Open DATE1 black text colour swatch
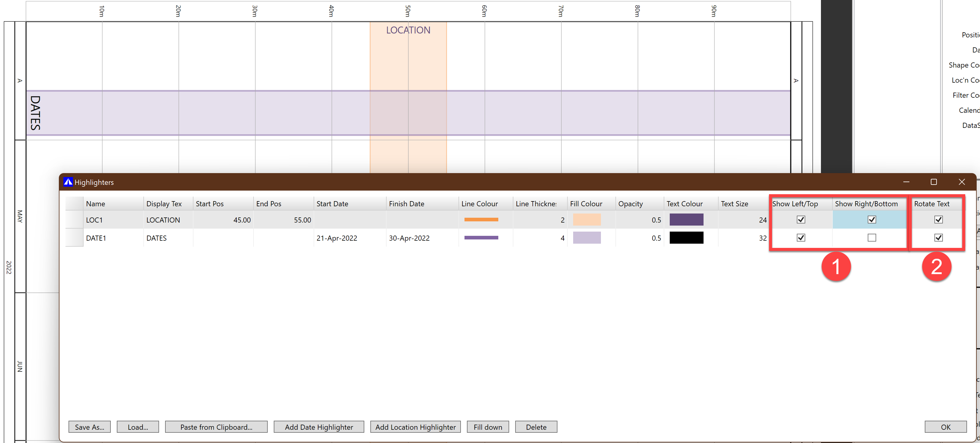This screenshot has height=443, width=980. coord(686,238)
